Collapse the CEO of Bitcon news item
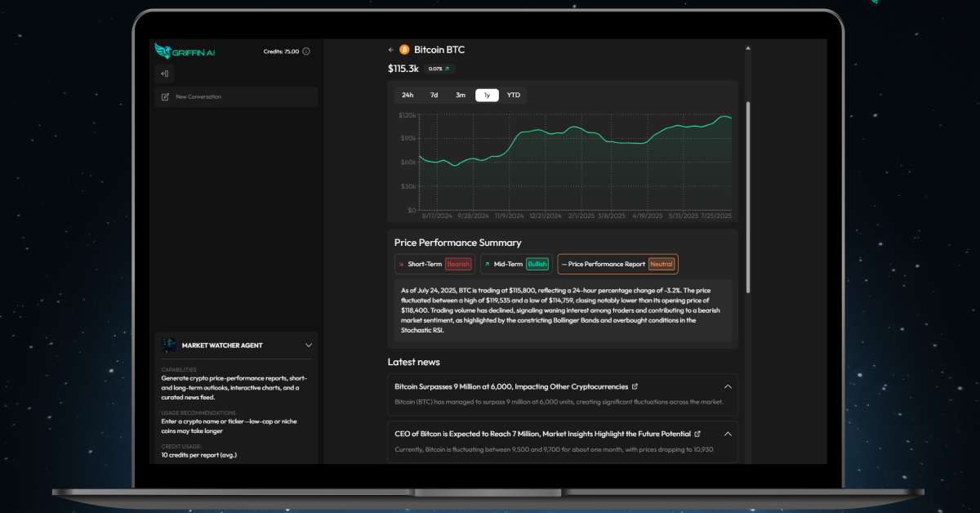The height and width of the screenshot is (513, 980). [728, 434]
